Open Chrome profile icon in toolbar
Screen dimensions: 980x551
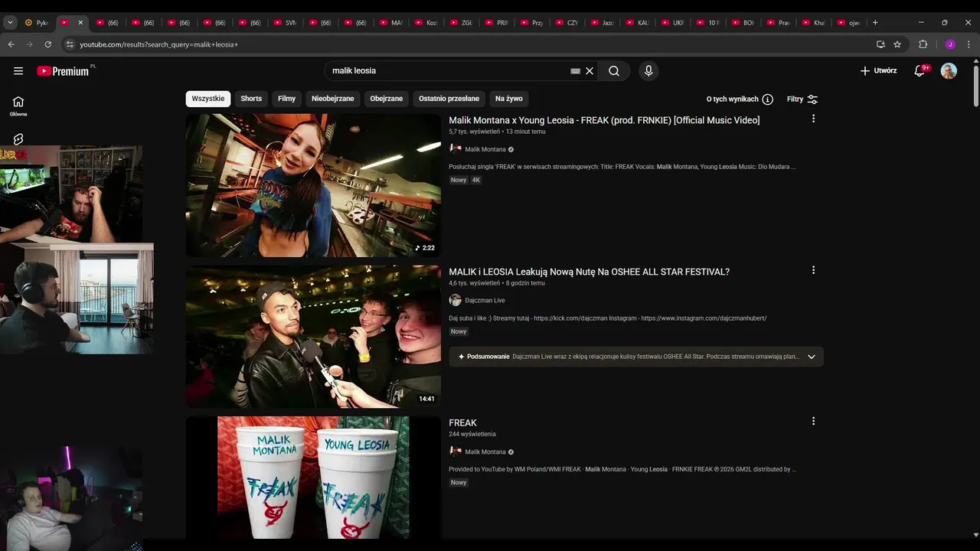click(950, 44)
